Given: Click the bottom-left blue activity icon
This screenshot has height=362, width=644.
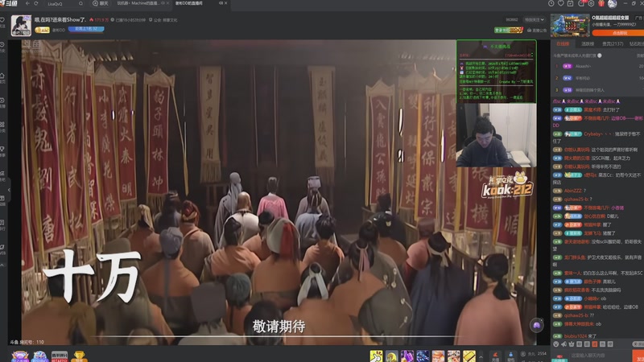Looking at the screenshot, I should pyautogui.click(x=39, y=356).
